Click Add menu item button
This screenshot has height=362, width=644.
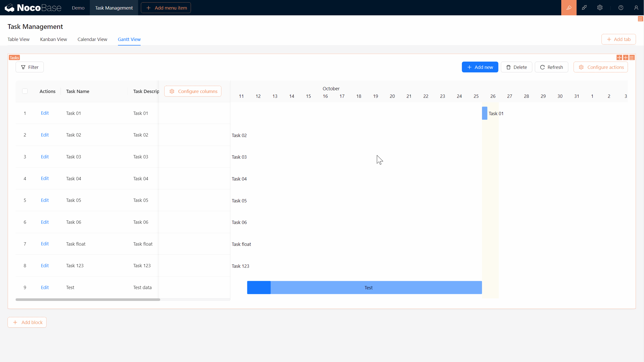166,8
